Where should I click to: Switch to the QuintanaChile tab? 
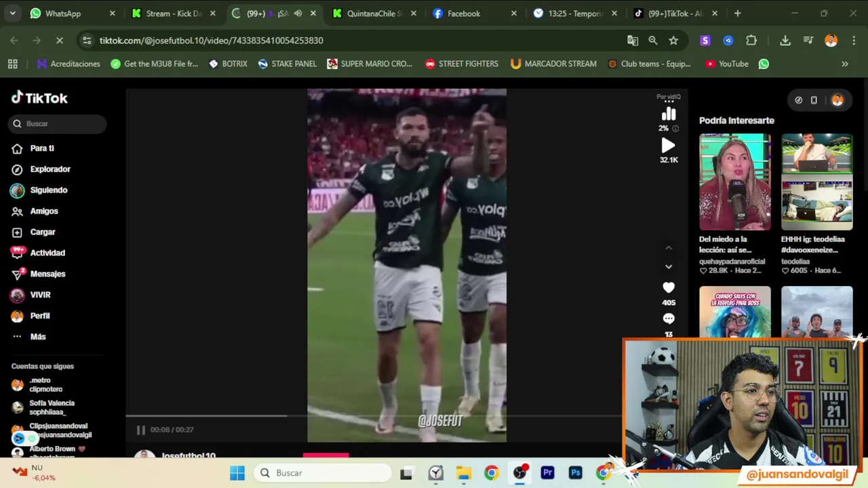374,14
